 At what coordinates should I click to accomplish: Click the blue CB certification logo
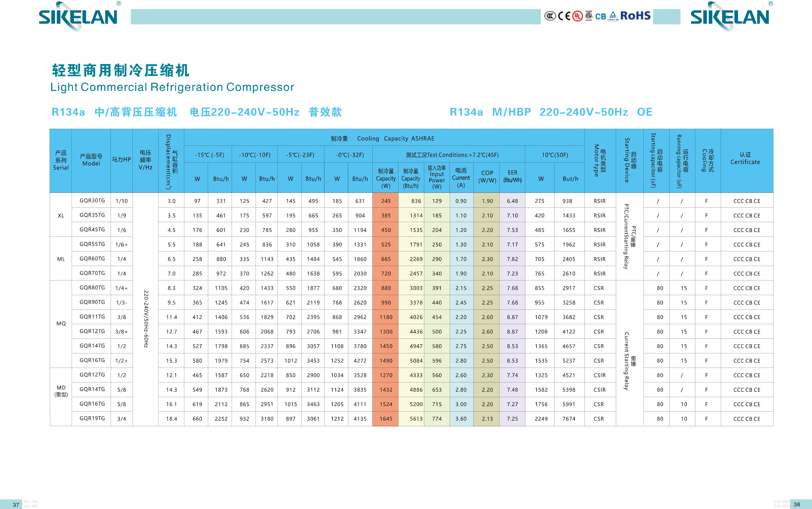tap(600, 16)
